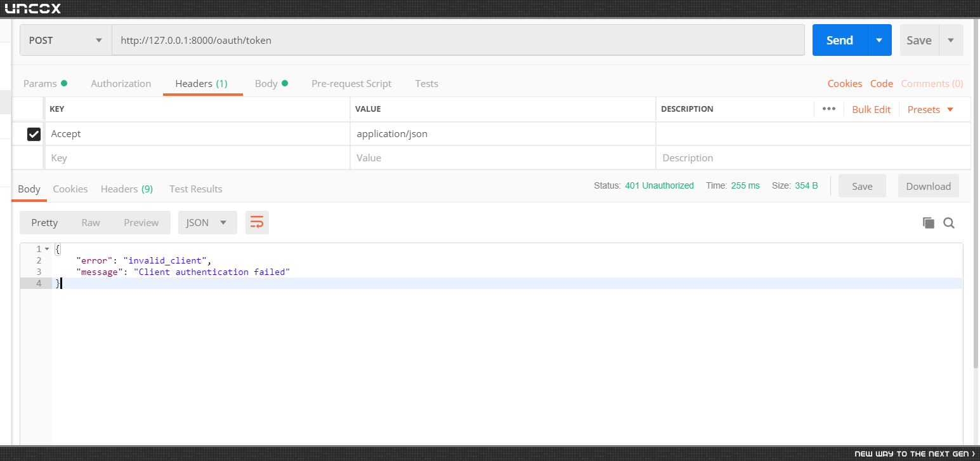Click line number 4 in the gutter
Viewport: 980px width, 461px height.
click(39, 283)
